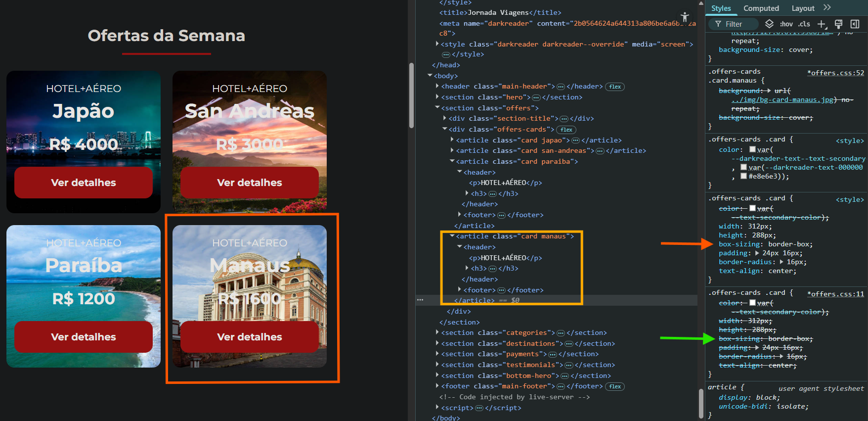Click the ellipsis badge in footer main-footer row

tap(561, 386)
